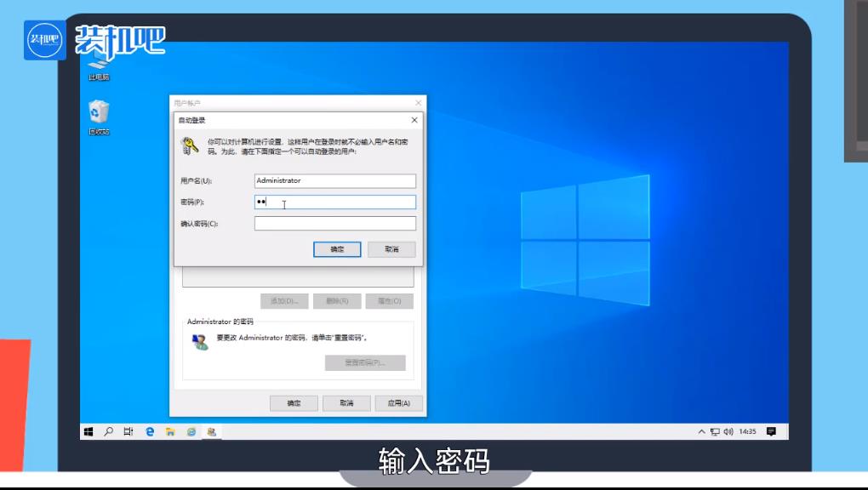The width and height of the screenshot is (868, 490).
Task: Click the 确认密码(C) label
Action: click(199, 224)
